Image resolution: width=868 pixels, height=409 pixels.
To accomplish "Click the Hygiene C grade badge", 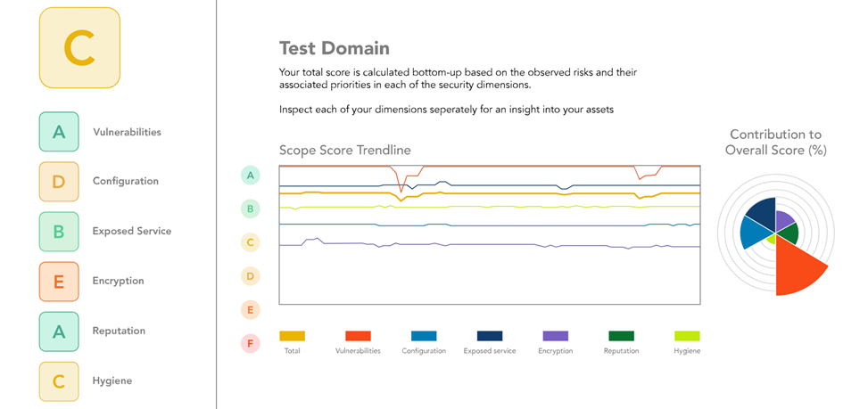I will pyautogui.click(x=59, y=381).
